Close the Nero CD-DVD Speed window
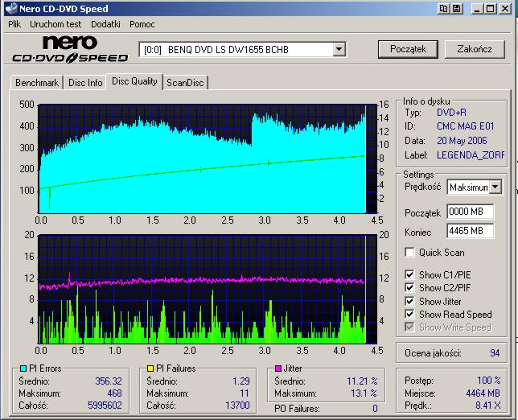This screenshot has width=518, height=420. tap(505, 9)
